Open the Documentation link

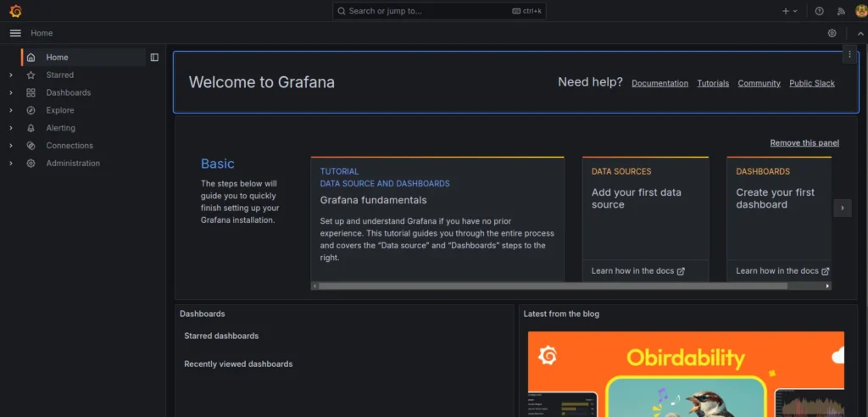click(659, 83)
